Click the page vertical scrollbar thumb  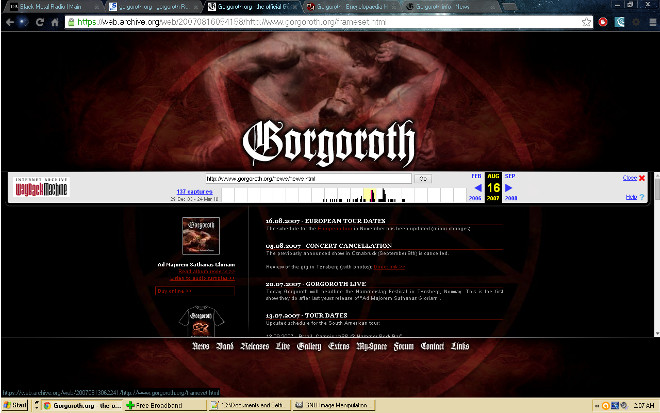tap(657, 189)
